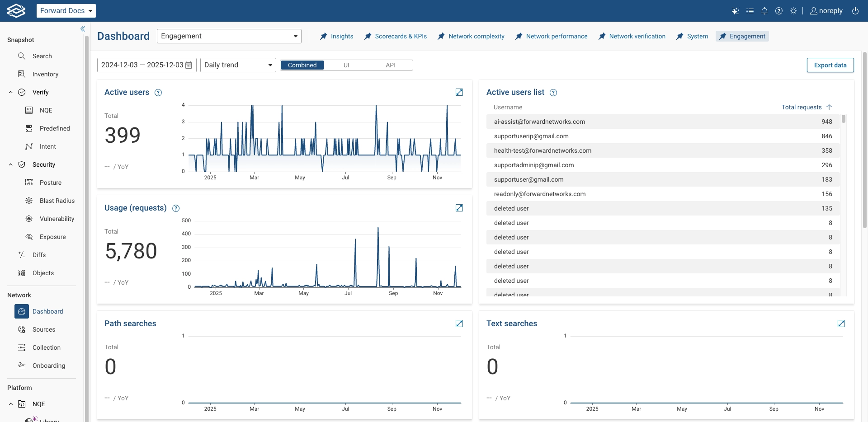Switch the data view to UI
868x422 pixels.
pos(346,65)
